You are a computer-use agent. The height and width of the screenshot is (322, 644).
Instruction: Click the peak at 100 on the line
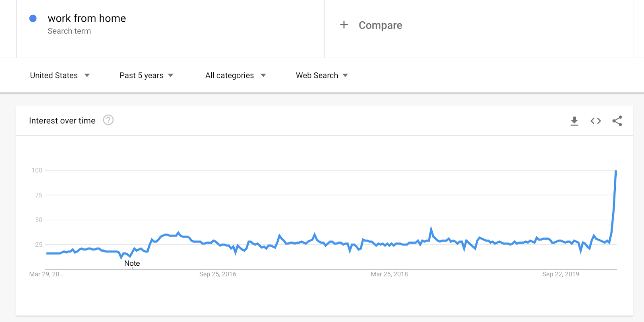point(616,171)
